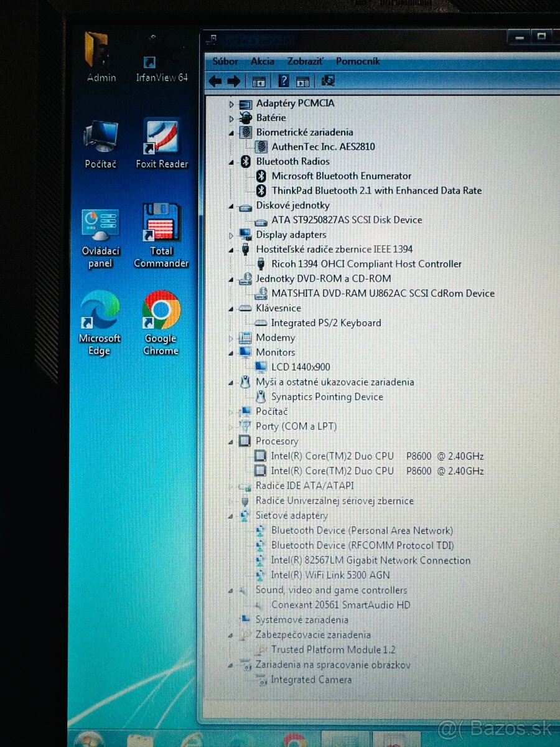Collapse the Procesory category
This screenshot has width=560, height=747.
(231, 441)
